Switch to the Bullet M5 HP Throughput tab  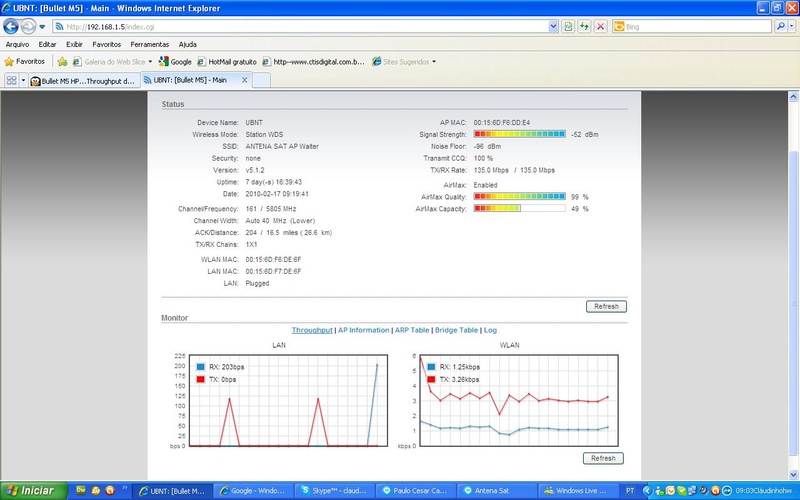point(84,81)
